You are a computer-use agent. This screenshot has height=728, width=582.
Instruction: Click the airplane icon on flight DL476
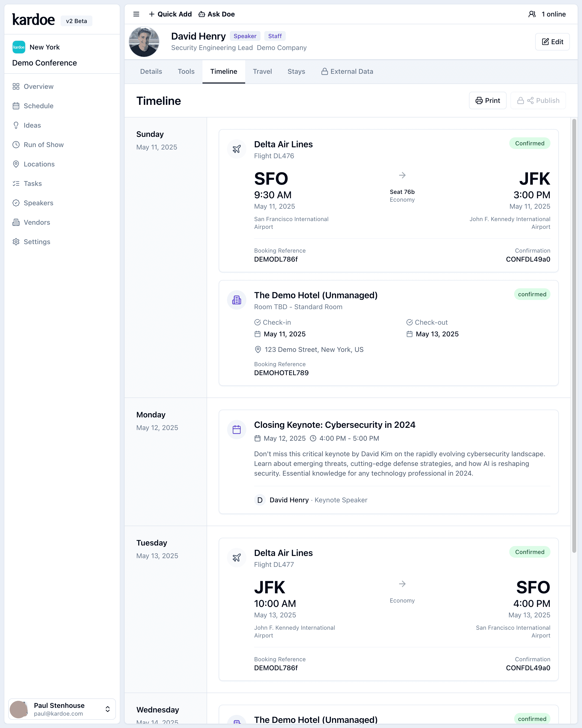[237, 149]
